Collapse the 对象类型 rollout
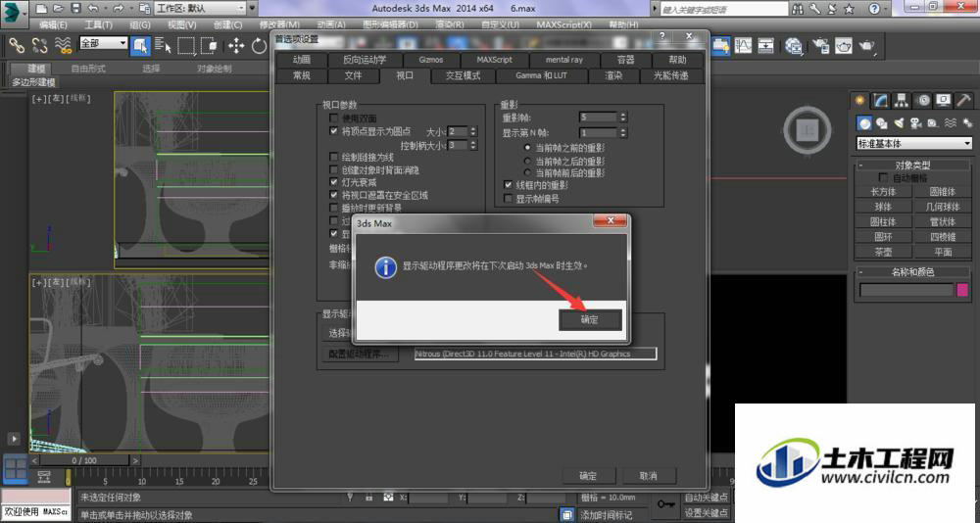This screenshot has width=980, height=523. coord(911,165)
